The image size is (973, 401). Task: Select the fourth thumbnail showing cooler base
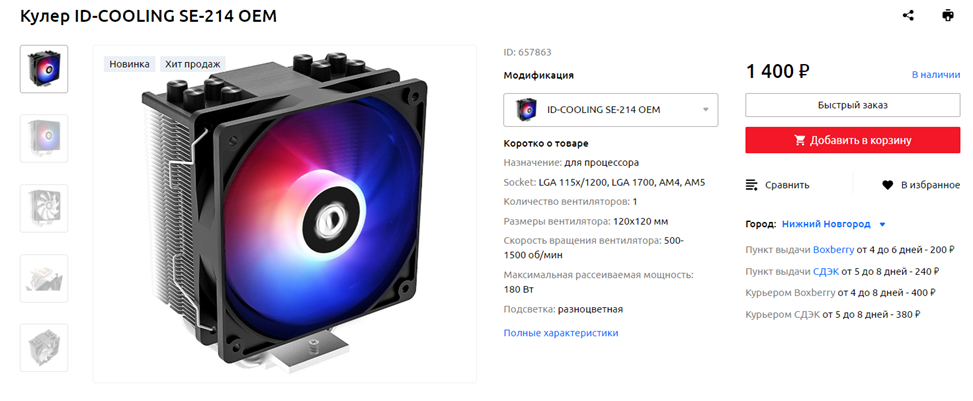coord(44,278)
